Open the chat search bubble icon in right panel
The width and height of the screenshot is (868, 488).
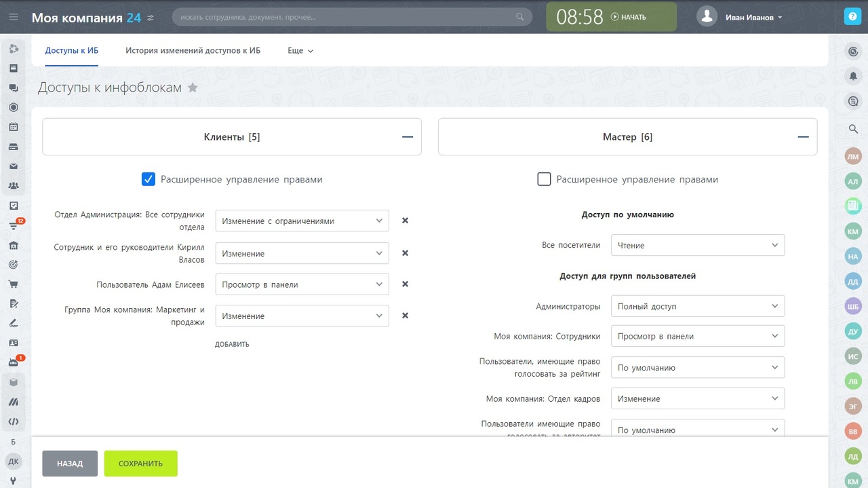(x=853, y=101)
